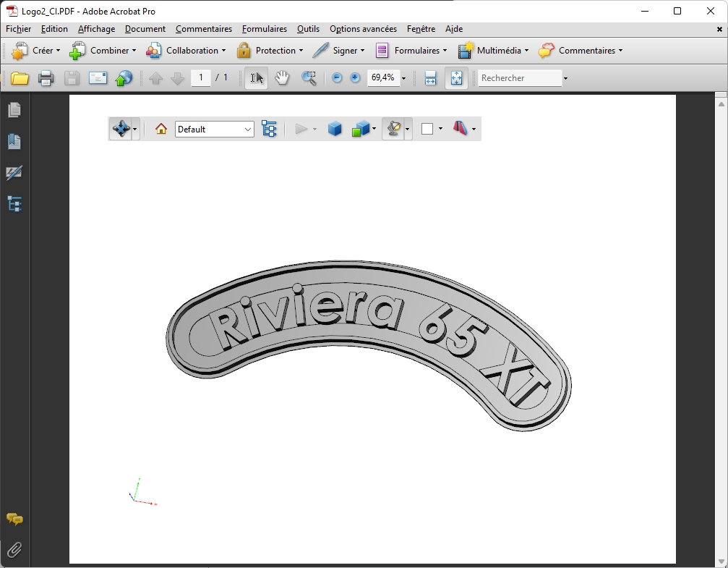
Task: Toggle scrolling fit-width page mode
Action: pos(430,78)
